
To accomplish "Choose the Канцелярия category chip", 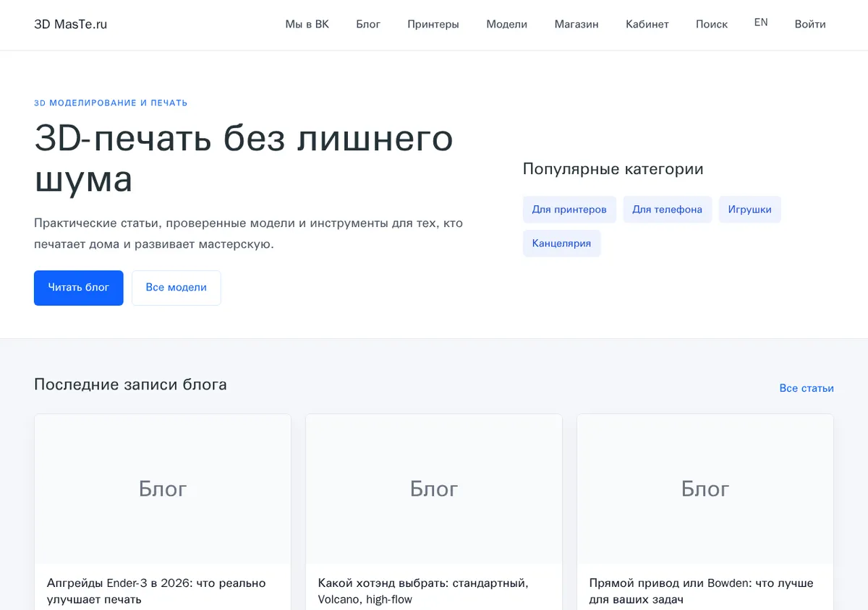I will click(x=561, y=244).
